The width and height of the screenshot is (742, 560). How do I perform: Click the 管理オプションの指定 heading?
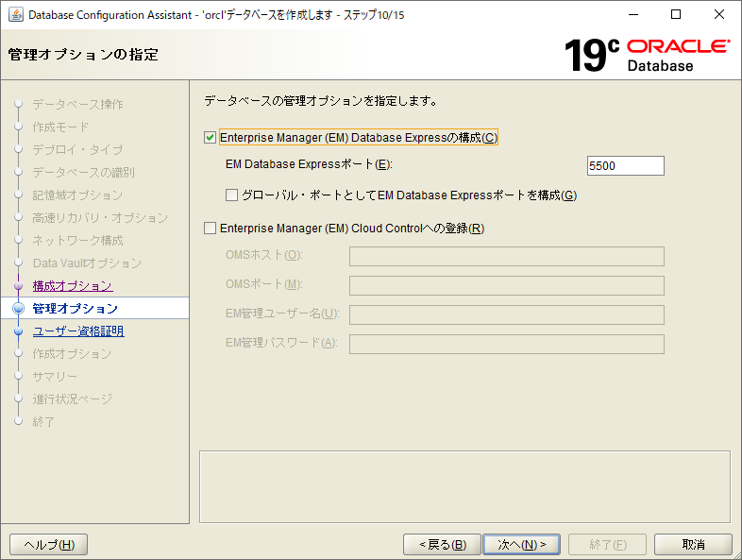83,55
